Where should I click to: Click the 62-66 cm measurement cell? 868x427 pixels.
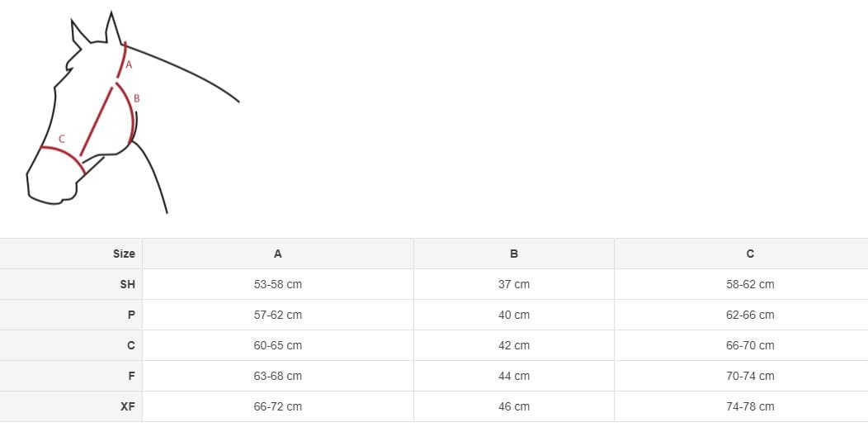(750, 315)
